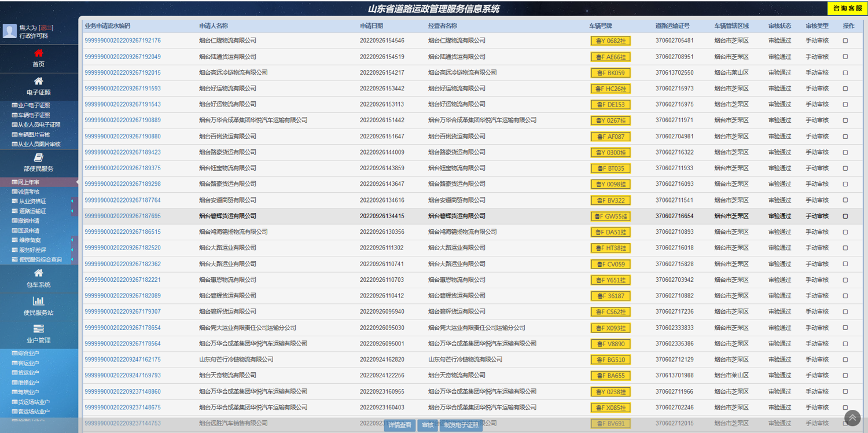The image size is (868, 433).
Task: Open application link 999990000202209267187695
Action: coord(123,216)
